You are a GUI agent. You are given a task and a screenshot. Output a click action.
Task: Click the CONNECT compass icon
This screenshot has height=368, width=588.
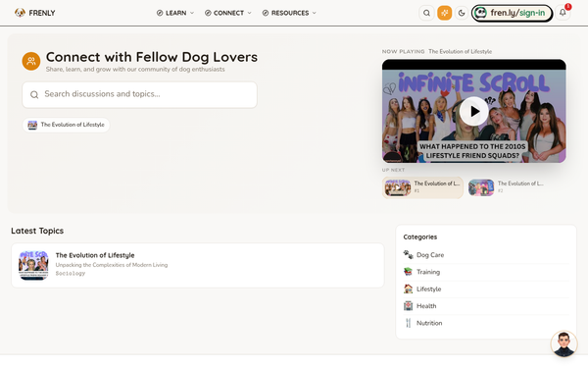pos(208,13)
